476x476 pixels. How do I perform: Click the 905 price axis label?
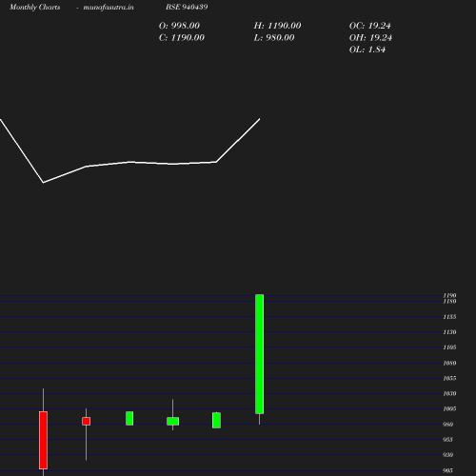pyautogui.click(x=447, y=470)
